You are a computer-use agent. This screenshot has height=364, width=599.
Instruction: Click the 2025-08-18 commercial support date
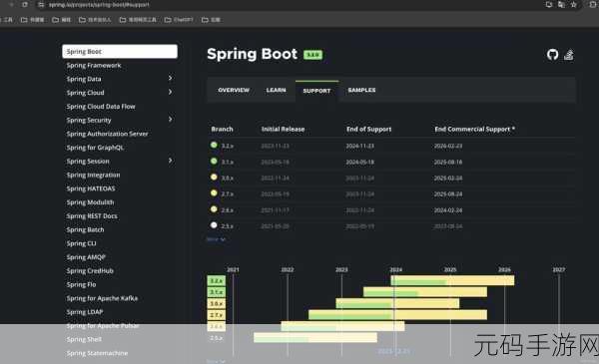tap(448, 163)
